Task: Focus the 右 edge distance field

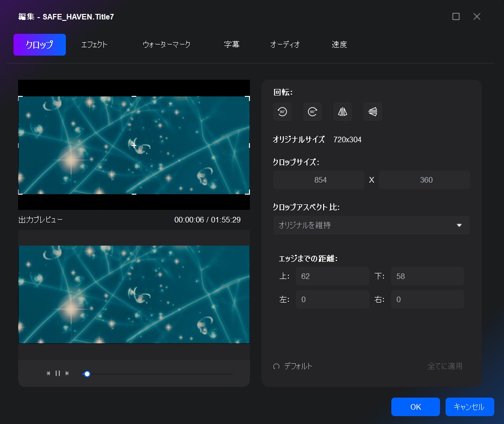Action: coord(427,299)
